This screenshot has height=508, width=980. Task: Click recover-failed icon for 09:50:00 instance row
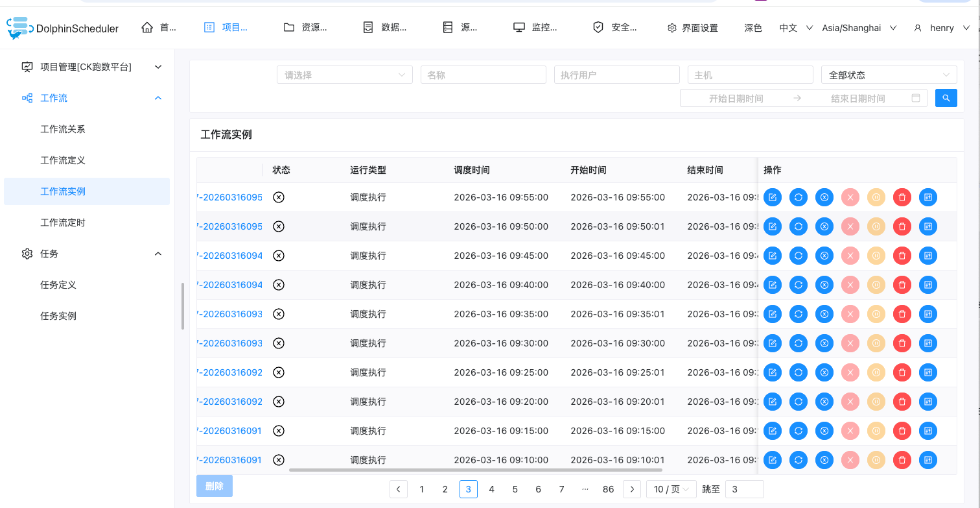click(824, 226)
